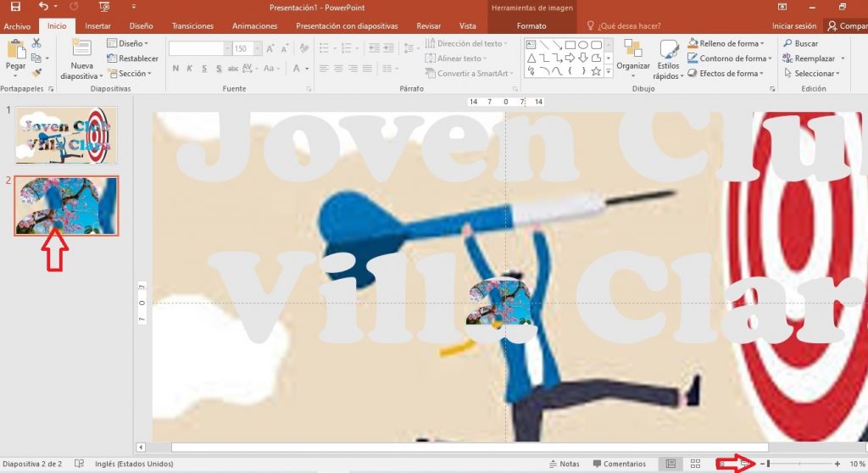
Task: Cut the selection with the scissors icon
Action: pyautogui.click(x=36, y=42)
